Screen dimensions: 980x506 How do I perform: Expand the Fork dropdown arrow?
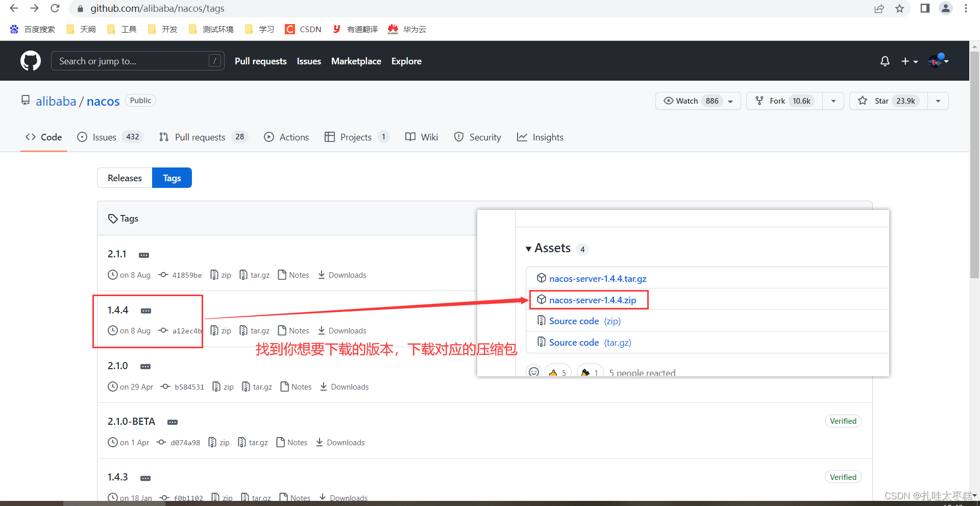[833, 101]
